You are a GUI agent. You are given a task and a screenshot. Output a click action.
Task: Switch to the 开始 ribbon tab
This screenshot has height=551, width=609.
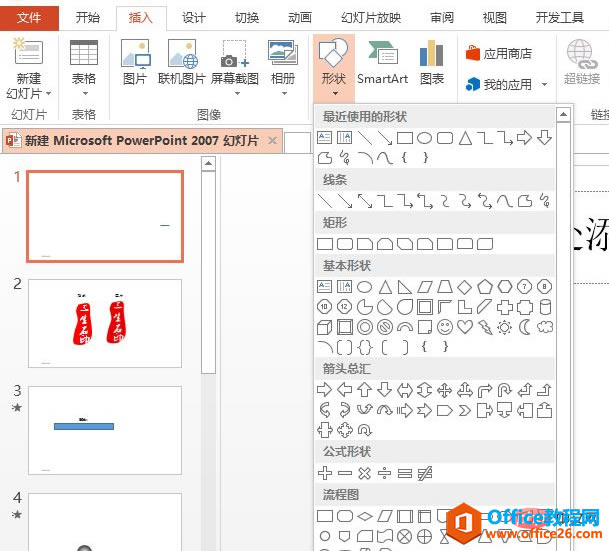pyautogui.click(x=87, y=17)
